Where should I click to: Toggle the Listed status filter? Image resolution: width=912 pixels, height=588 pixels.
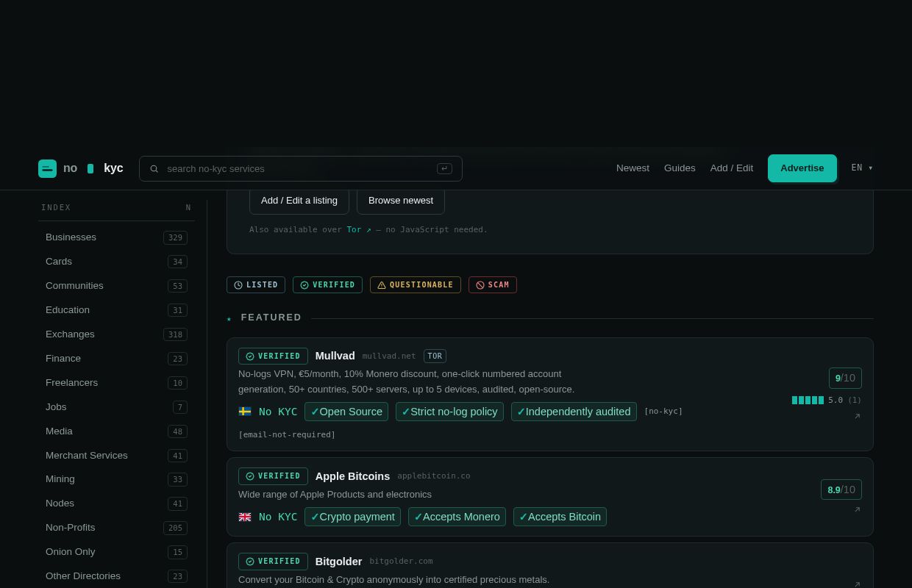pos(256,284)
